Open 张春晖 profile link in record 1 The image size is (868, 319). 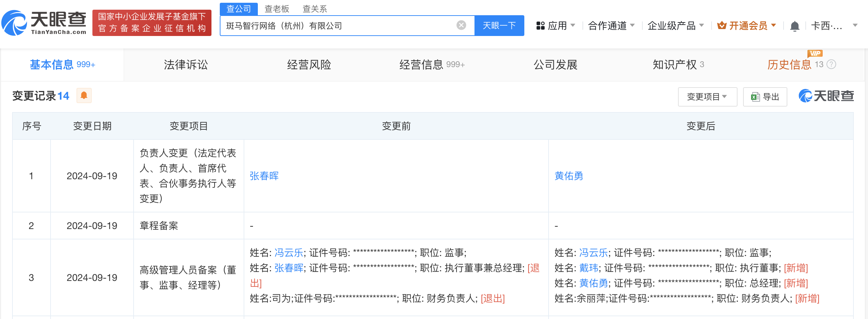pos(263,176)
